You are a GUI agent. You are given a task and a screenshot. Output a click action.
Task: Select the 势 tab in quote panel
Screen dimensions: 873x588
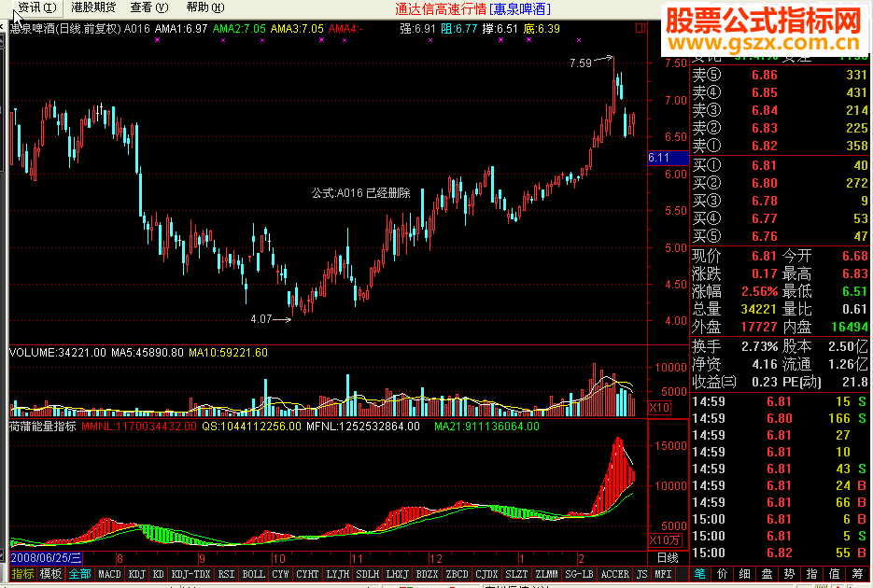tap(790, 574)
